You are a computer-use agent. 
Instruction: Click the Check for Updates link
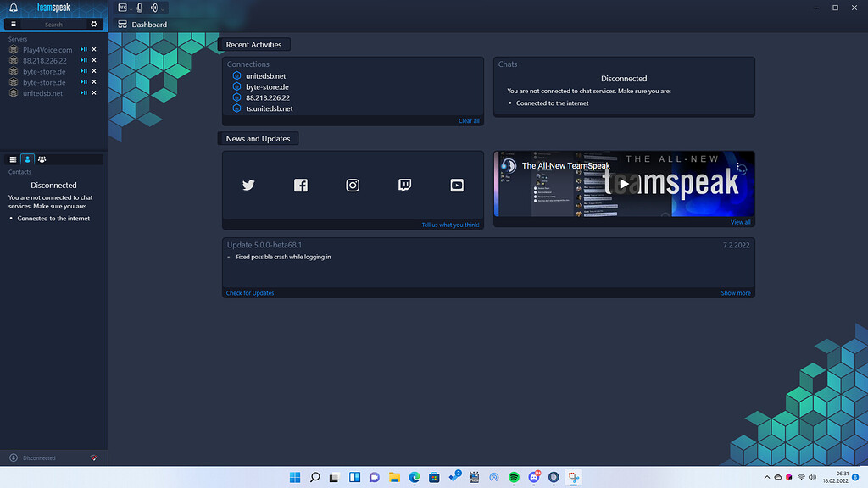(x=249, y=292)
